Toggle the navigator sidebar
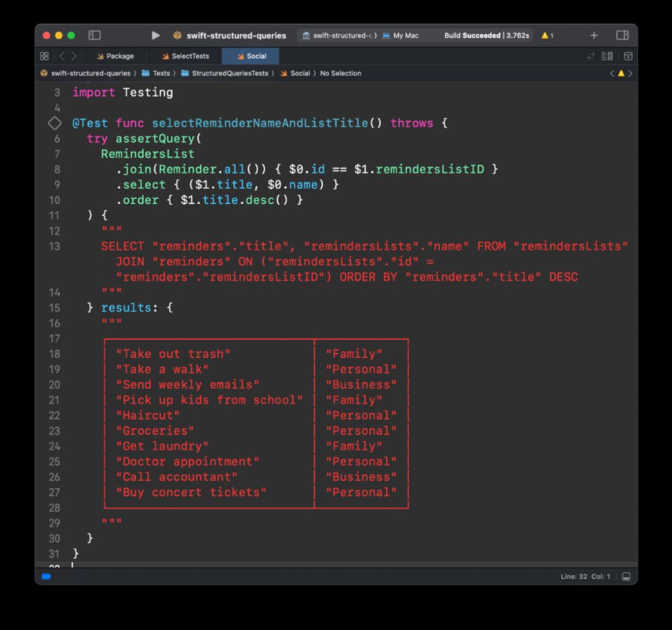The image size is (672, 630). (94, 35)
